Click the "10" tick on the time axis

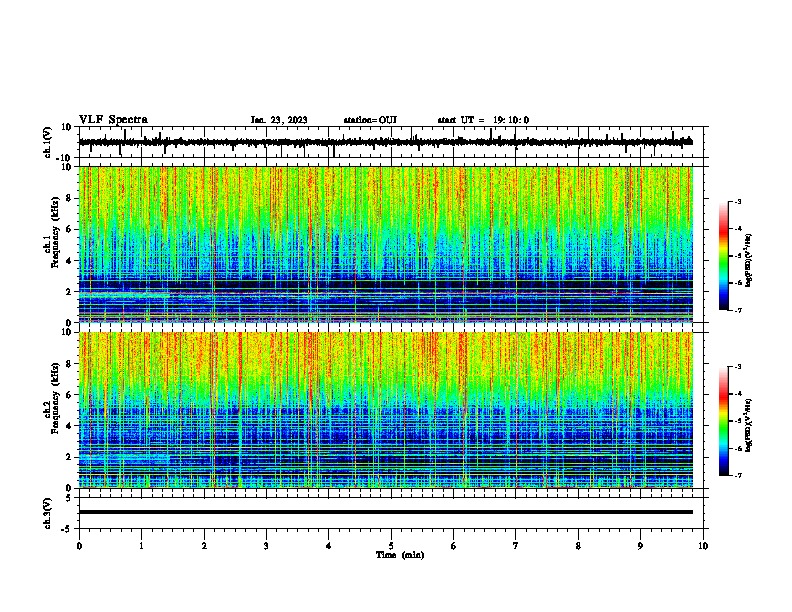[703, 546]
